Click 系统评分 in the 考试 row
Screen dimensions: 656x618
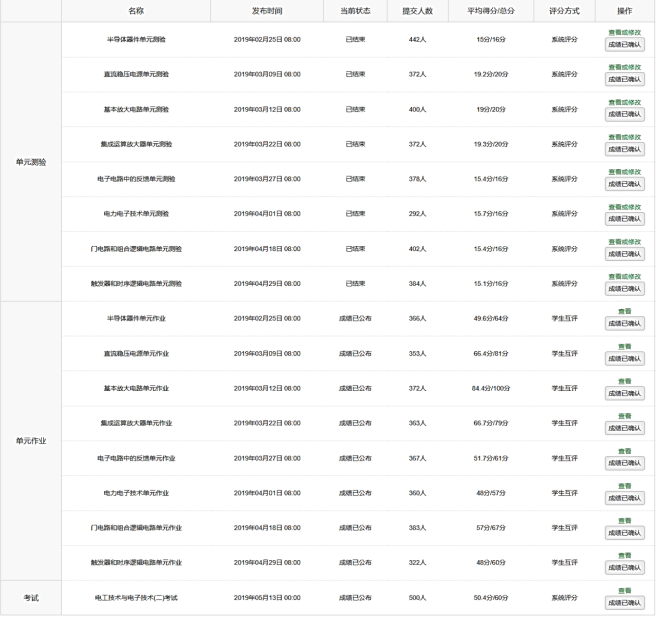(564, 597)
